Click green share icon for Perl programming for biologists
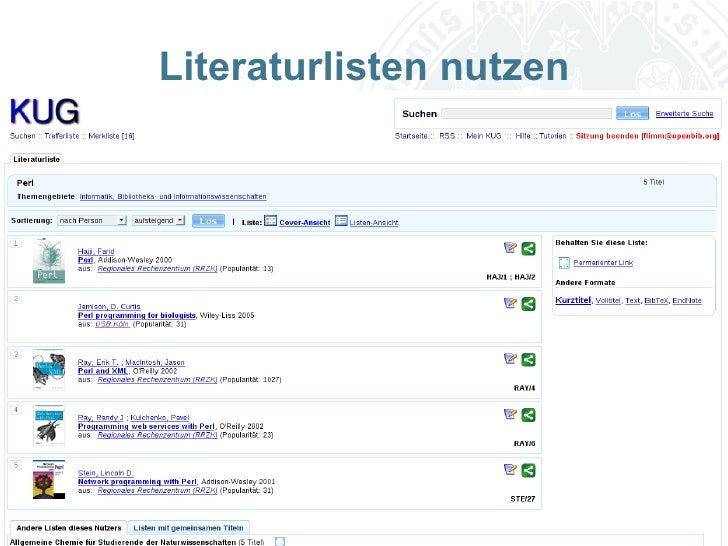The image size is (728, 546). click(x=528, y=304)
